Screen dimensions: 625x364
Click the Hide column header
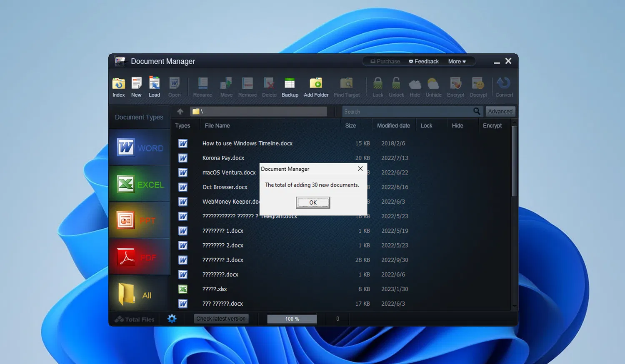click(x=457, y=125)
